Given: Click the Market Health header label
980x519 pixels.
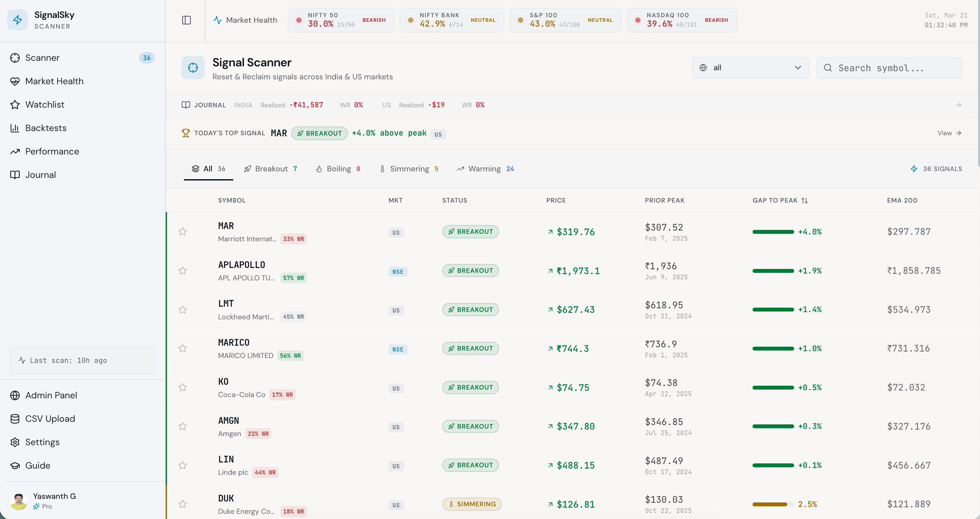Looking at the screenshot, I should coord(251,20).
